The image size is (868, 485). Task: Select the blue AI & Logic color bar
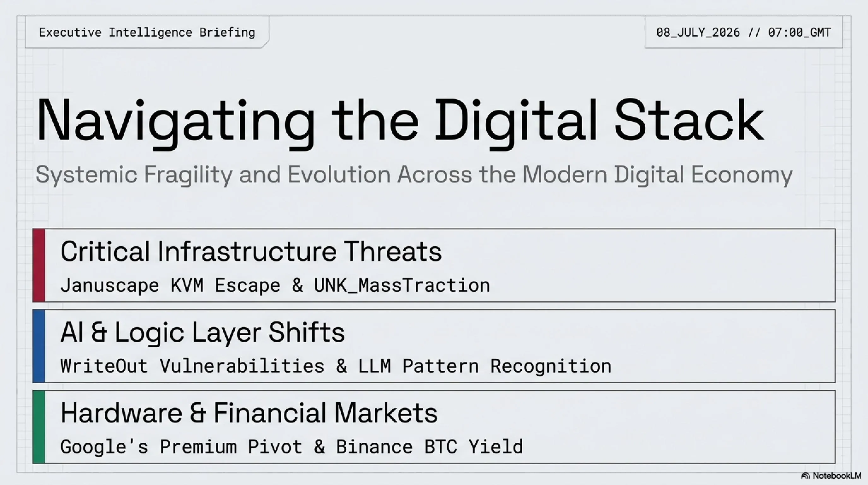pyautogui.click(x=39, y=346)
